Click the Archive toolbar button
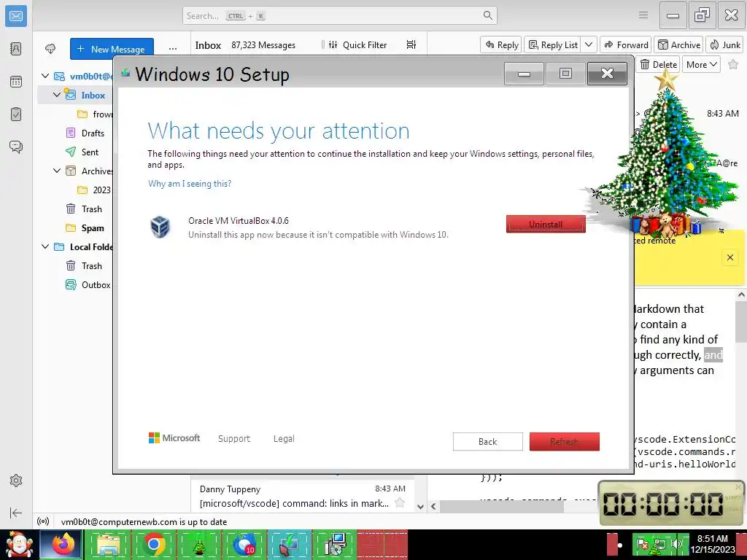Image resolution: width=747 pixels, height=560 pixels. (x=679, y=44)
